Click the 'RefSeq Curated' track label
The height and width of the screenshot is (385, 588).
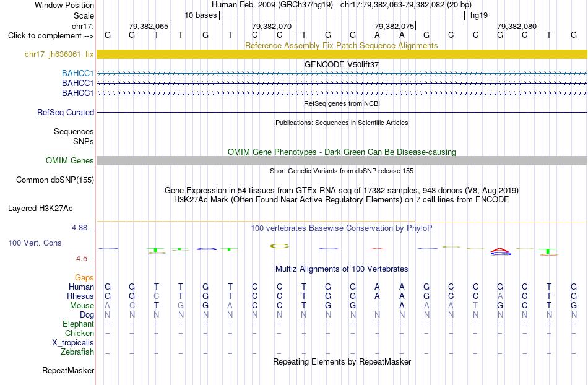pyautogui.click(x=66, y=112)
